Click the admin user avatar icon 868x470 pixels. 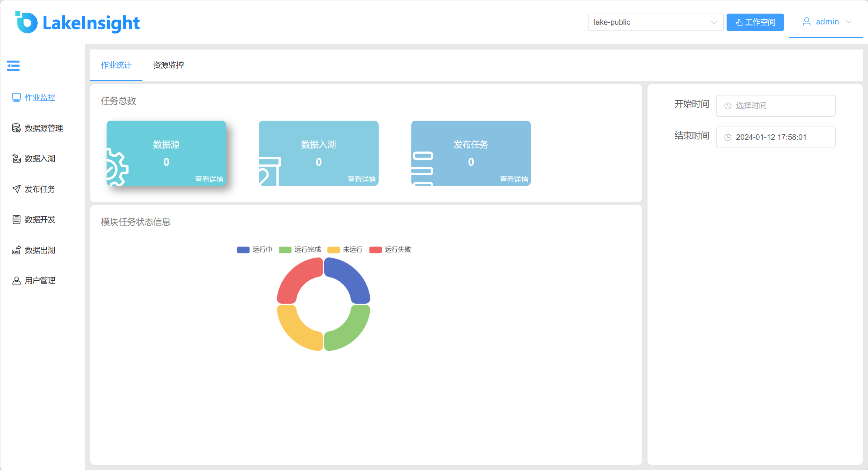(806, 22)
